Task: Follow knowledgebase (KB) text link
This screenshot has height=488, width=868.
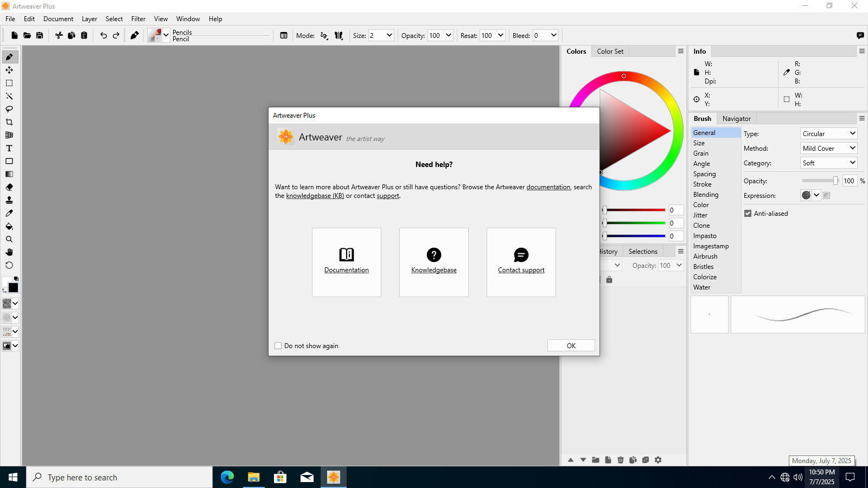Action: tap(315, 196)
